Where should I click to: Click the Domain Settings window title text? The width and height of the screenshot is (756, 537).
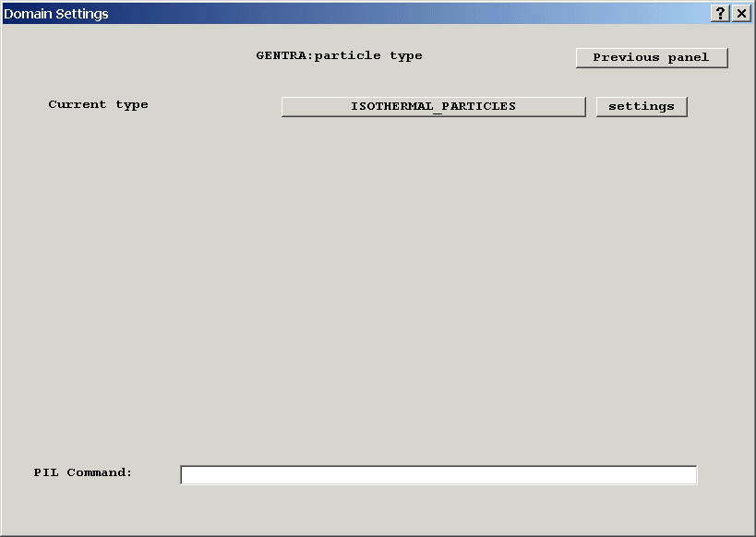click(x=56, y=14)
